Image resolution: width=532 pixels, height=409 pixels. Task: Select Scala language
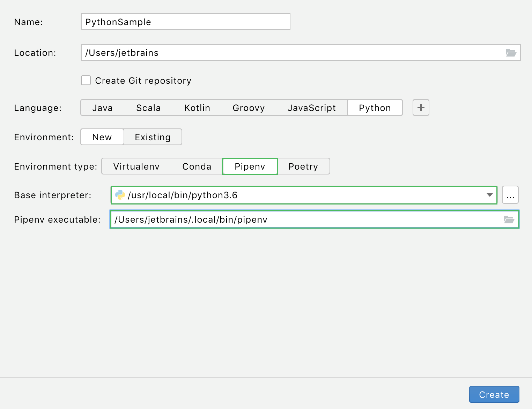click(x=148, y=108)
